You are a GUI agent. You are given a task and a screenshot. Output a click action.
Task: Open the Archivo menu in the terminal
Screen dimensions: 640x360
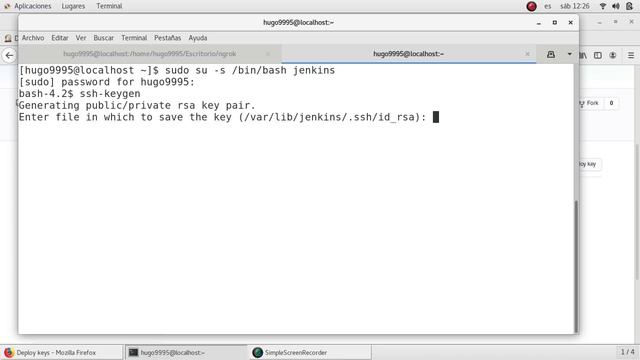33,38
